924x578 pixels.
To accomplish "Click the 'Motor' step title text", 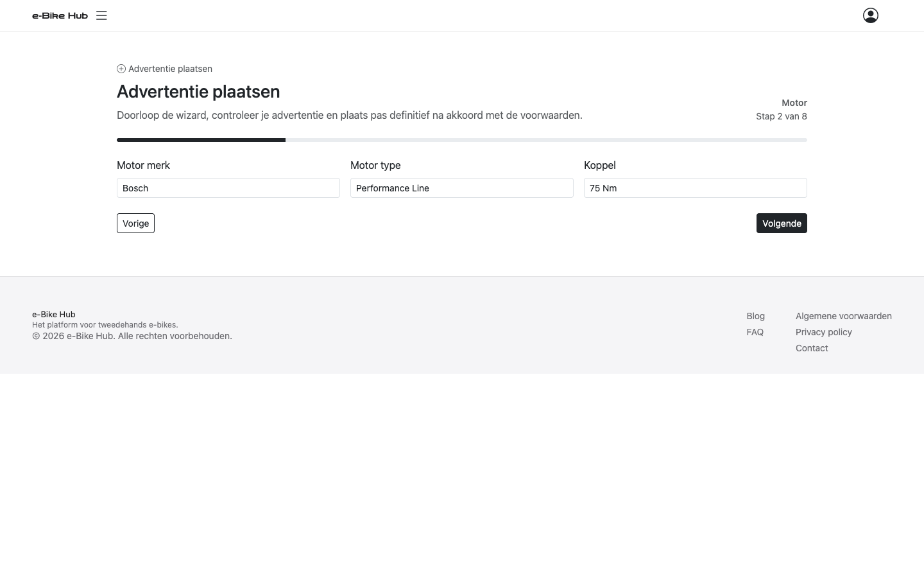I will click(x=794, y=103).
